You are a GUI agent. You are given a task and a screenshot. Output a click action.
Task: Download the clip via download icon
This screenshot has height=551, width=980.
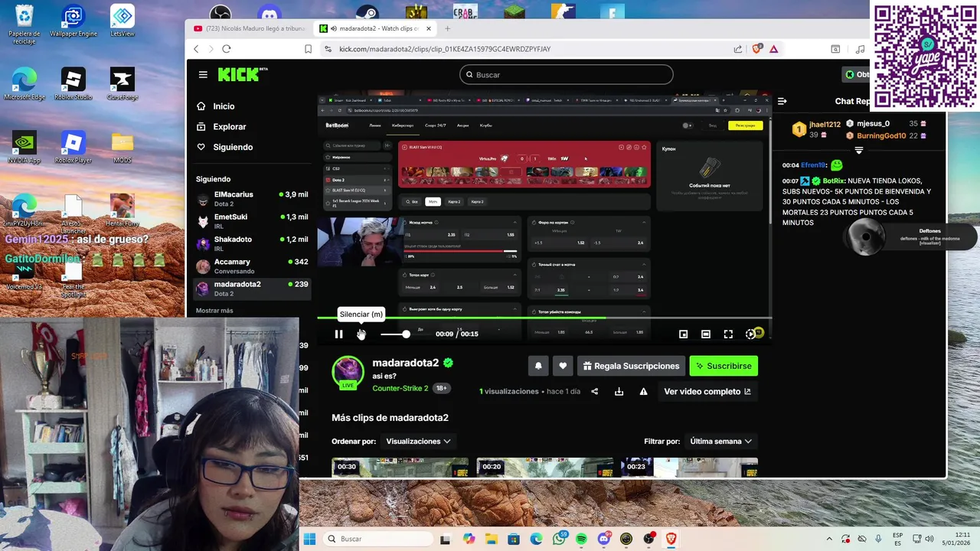619,391
